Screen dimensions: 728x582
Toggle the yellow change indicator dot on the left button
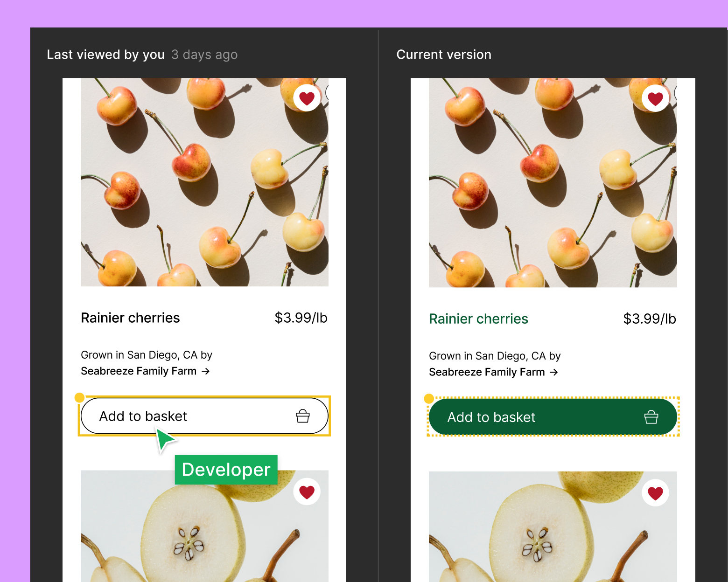click(x=80, y=397)
